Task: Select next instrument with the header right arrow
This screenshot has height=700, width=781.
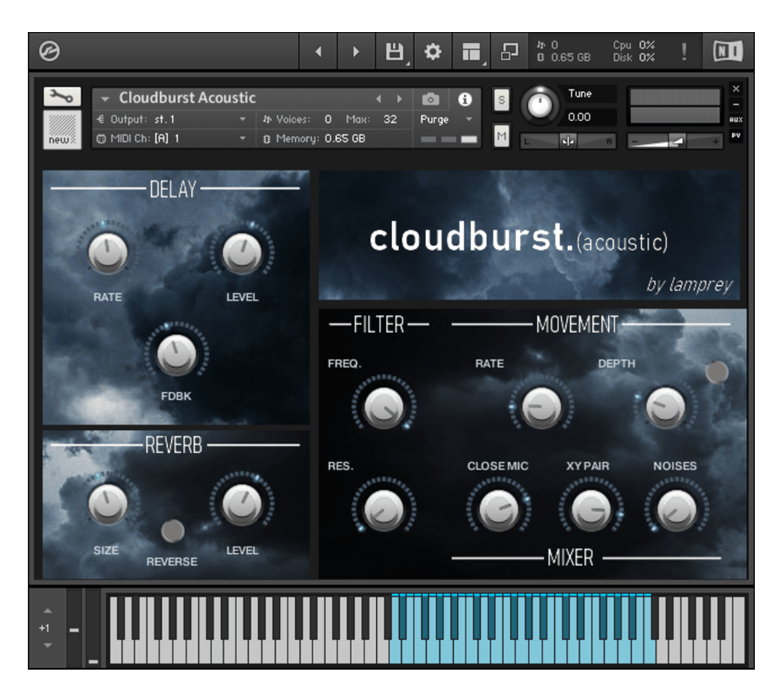Action: pyautogui.click(x=400, y=100)
